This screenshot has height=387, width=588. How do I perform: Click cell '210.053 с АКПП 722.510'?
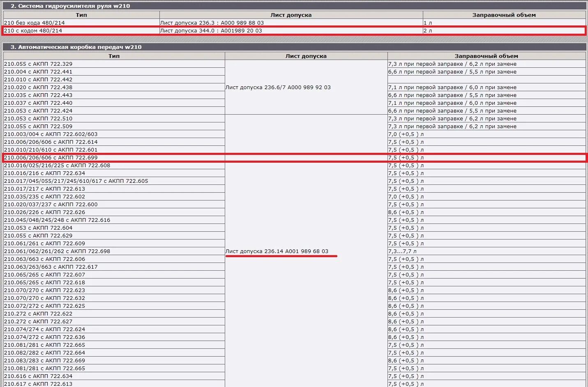click(114, 118)
